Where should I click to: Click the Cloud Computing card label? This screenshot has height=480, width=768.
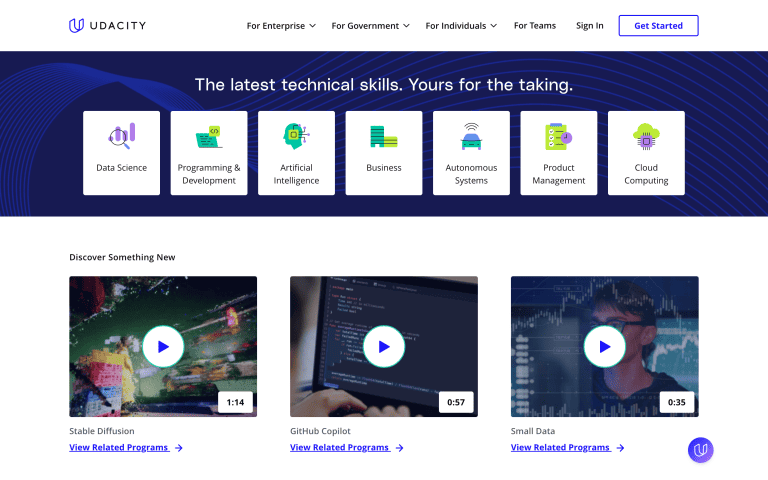tap(646, 174)
